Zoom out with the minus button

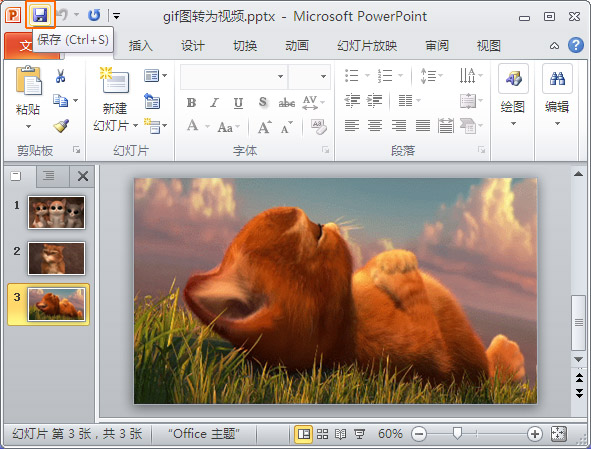418,434
